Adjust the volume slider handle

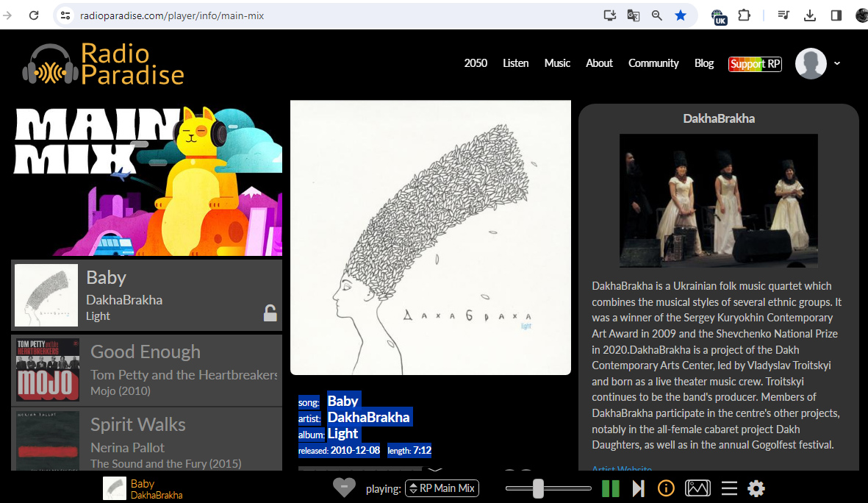click(x=538, y=488)
